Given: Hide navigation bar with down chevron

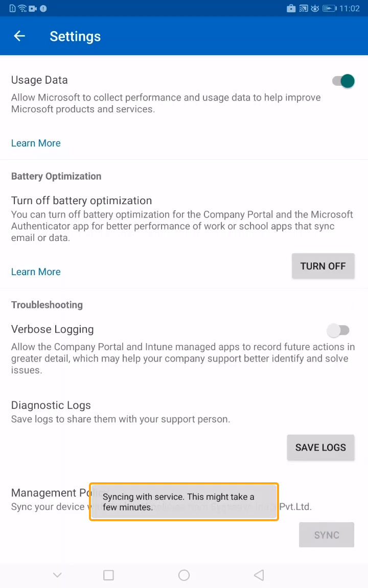Looking at the screenshot, I should click(57, 575).
